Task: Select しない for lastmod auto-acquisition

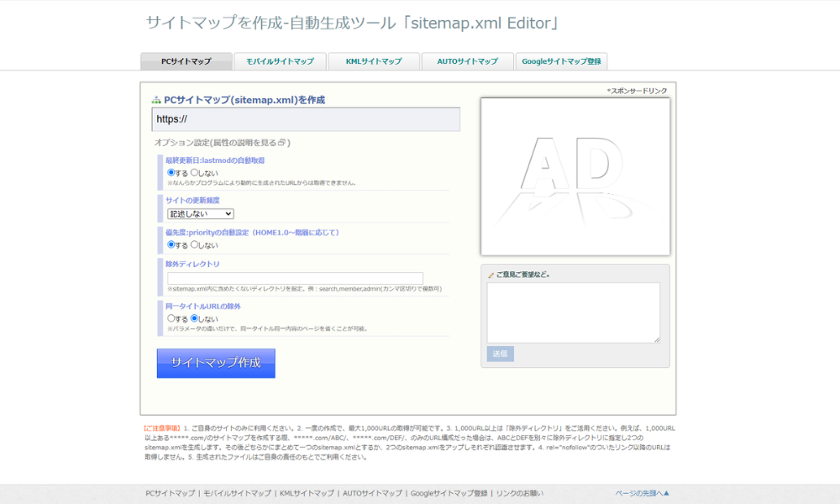Action: click(195, 173)
